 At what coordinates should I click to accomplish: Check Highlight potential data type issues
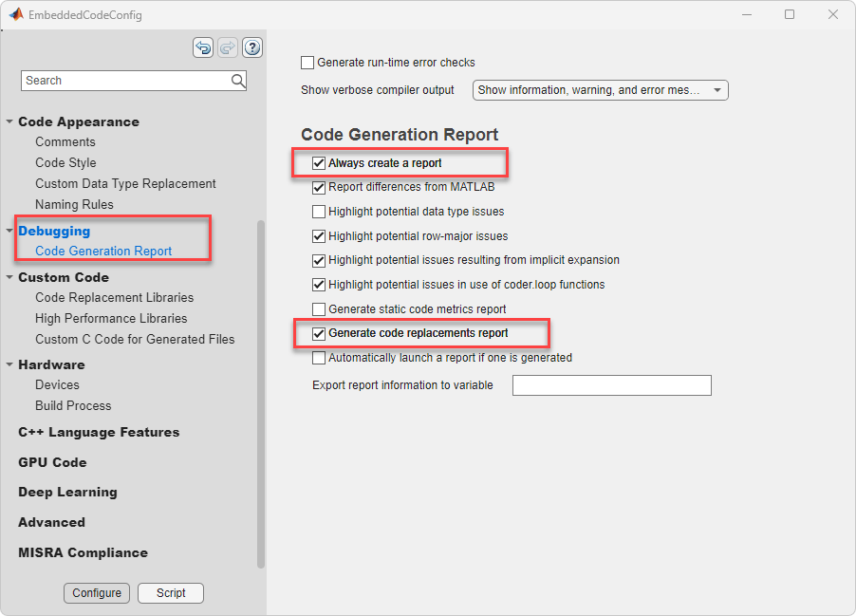(319, 212)
